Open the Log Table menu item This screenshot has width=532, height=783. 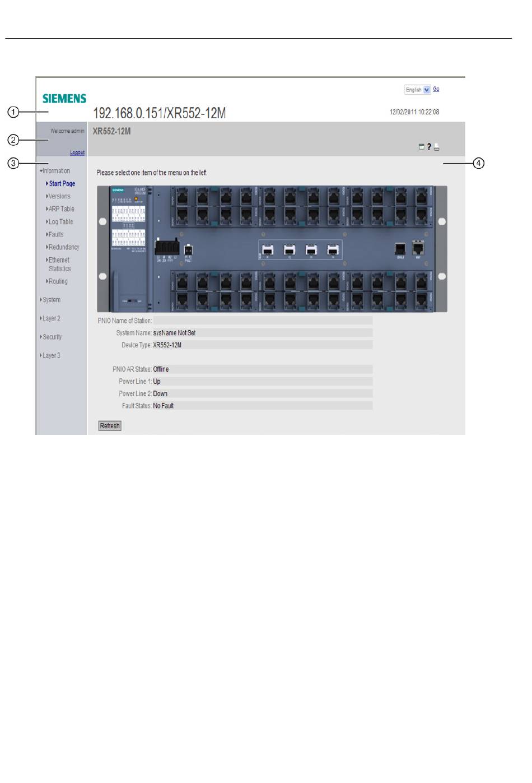click(59, 222)
